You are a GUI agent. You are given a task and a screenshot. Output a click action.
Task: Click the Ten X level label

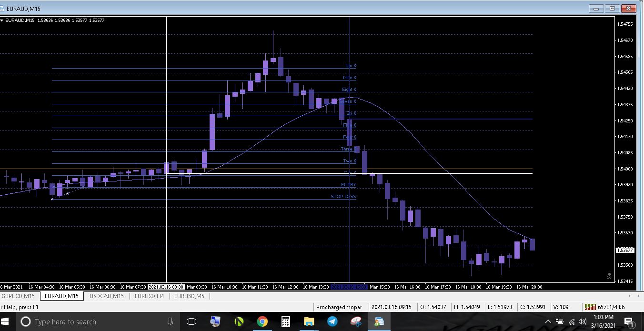tap(351, 66)
